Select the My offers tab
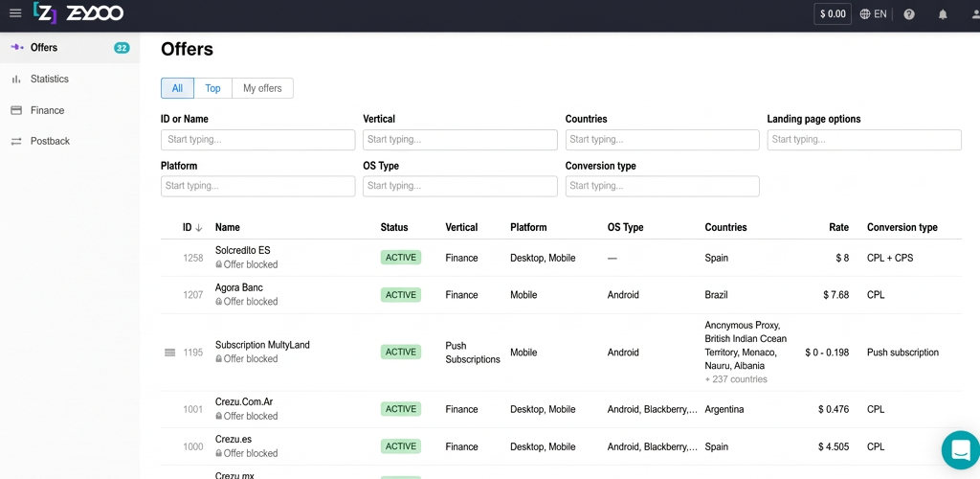Image resolution: width=980 pixels, height=479 pixels. [x=262, y=88]
